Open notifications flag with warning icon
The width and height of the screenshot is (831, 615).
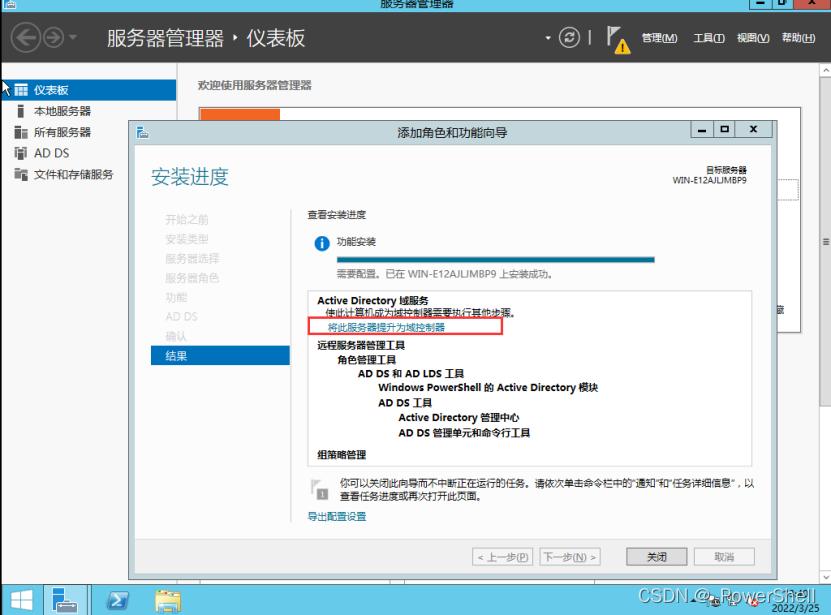pyautogui.click(x=617, y=40)
